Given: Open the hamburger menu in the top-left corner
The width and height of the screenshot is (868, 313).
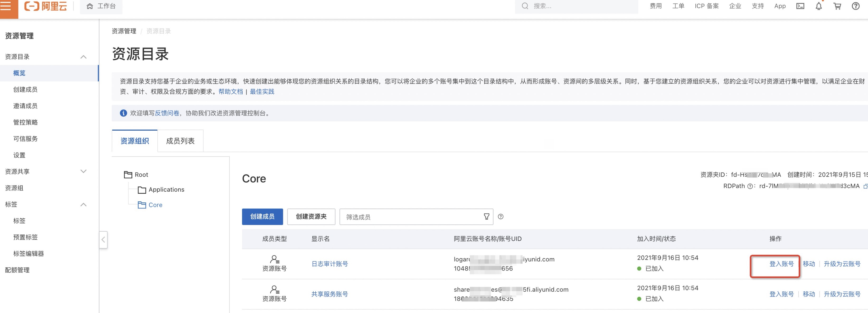Looking at the screenshot, I should [6, 6].
